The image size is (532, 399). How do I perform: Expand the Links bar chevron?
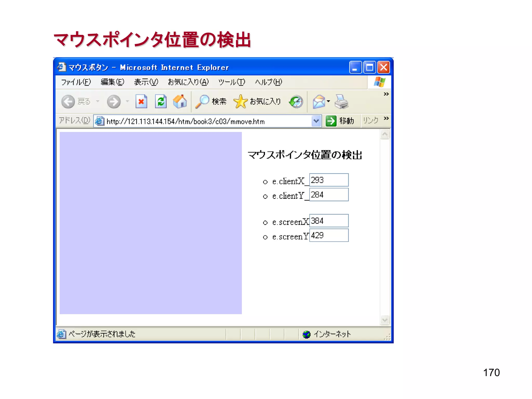(386, 118)
